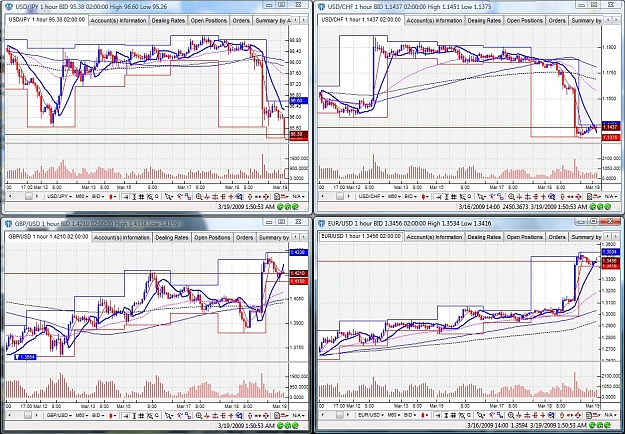Select the arrow cursor tool in USD/JPY toolbar
This screenshot has height=434, width=625.
(x=169, y=196)
